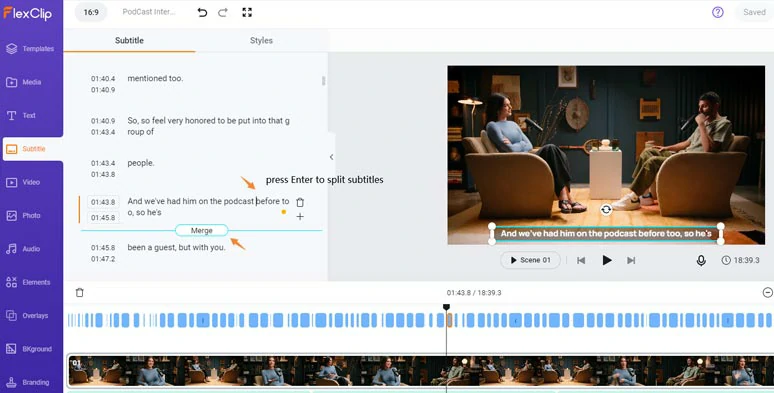Switch to the Styles tab

(x=261, y=40)
